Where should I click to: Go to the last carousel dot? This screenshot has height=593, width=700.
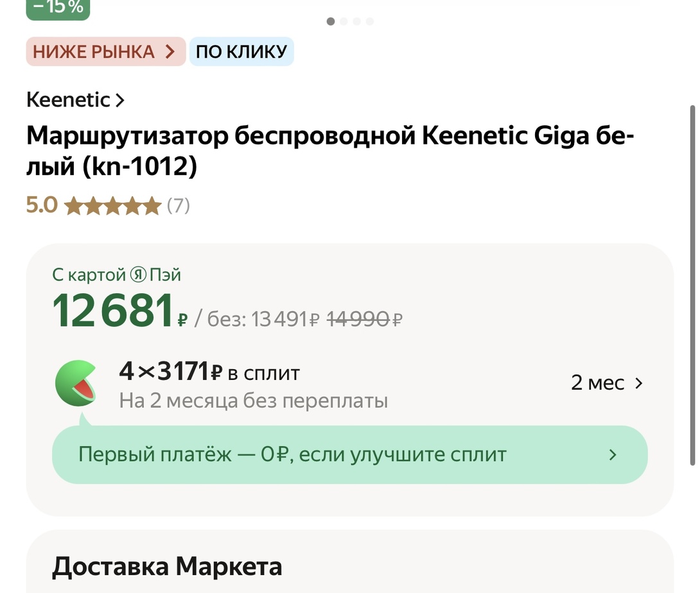point(370,21)
